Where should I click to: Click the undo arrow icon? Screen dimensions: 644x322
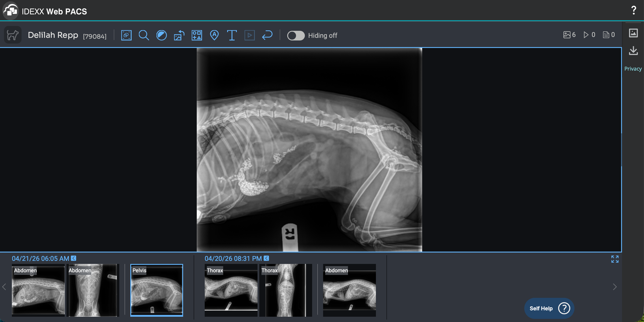(267, 35)
